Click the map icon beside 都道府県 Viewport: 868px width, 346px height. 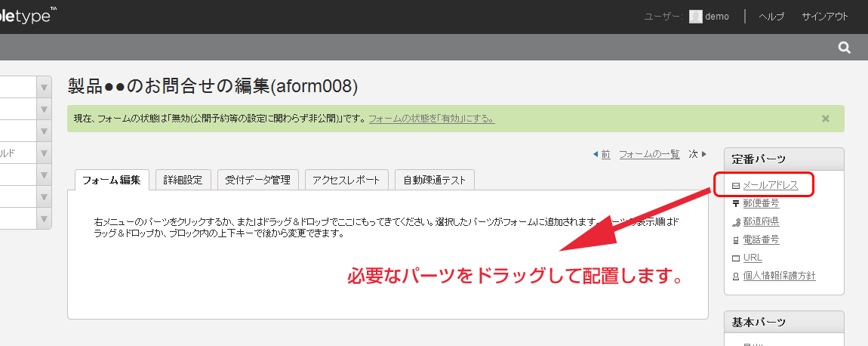point(736,222)
